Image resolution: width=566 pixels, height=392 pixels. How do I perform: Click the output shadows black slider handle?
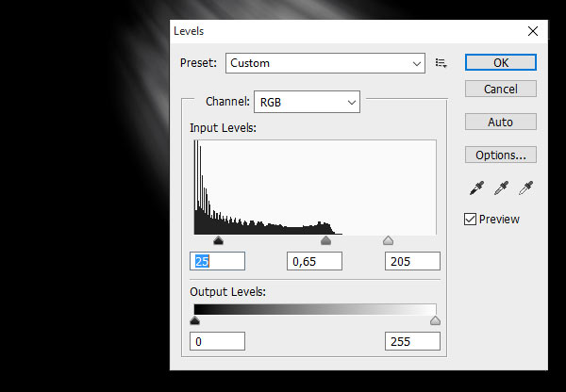tap(194, 320)
